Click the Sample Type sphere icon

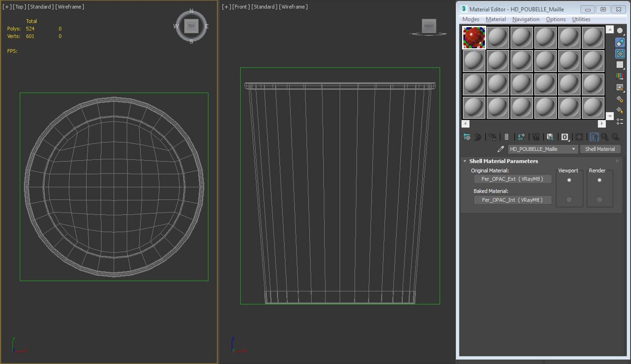click(x=620, y=31)
